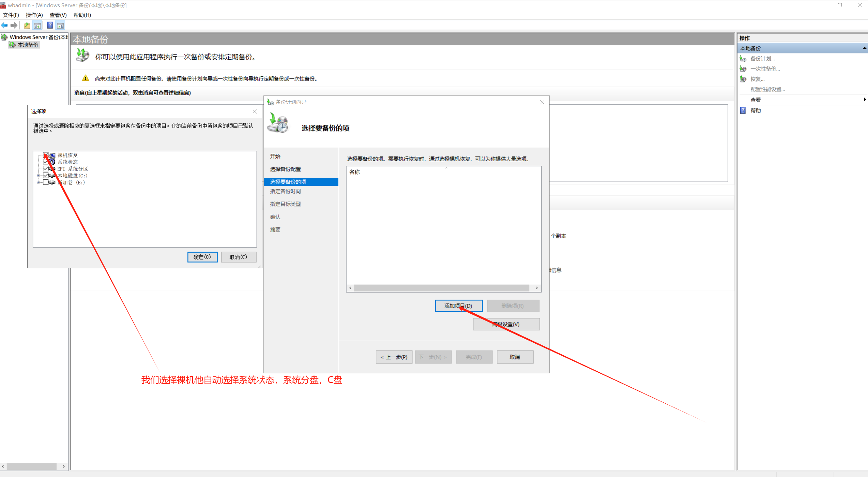This screenshot has width=868, height=477.
Task: Uncheck the 系统状态 checkbox
Action: point(46,162)
